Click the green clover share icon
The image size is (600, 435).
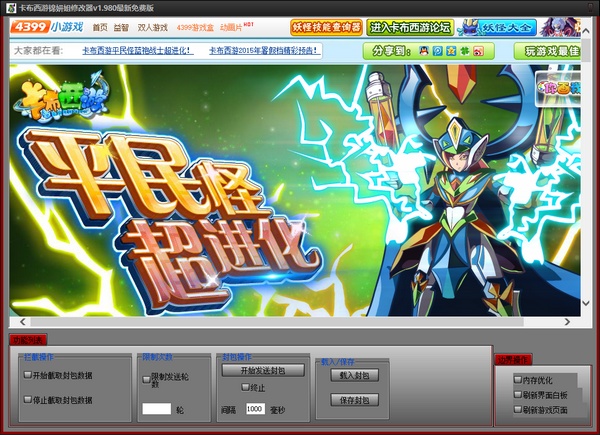[x=465, y=51]
